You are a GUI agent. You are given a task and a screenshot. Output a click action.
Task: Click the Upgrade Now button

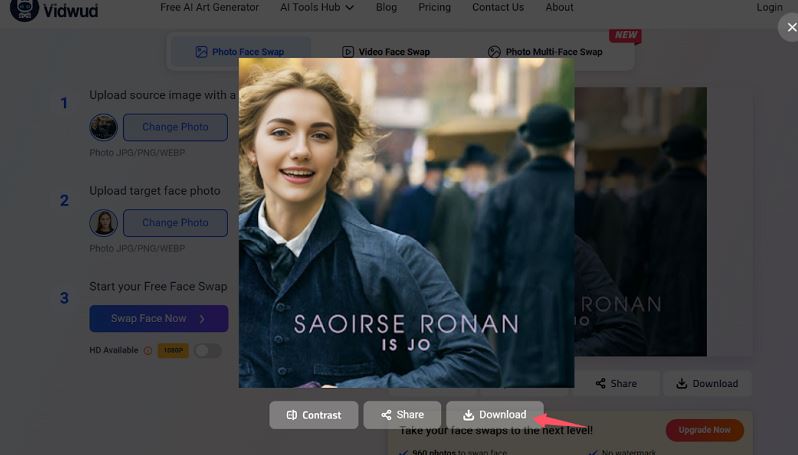click(x=704, y=430)
